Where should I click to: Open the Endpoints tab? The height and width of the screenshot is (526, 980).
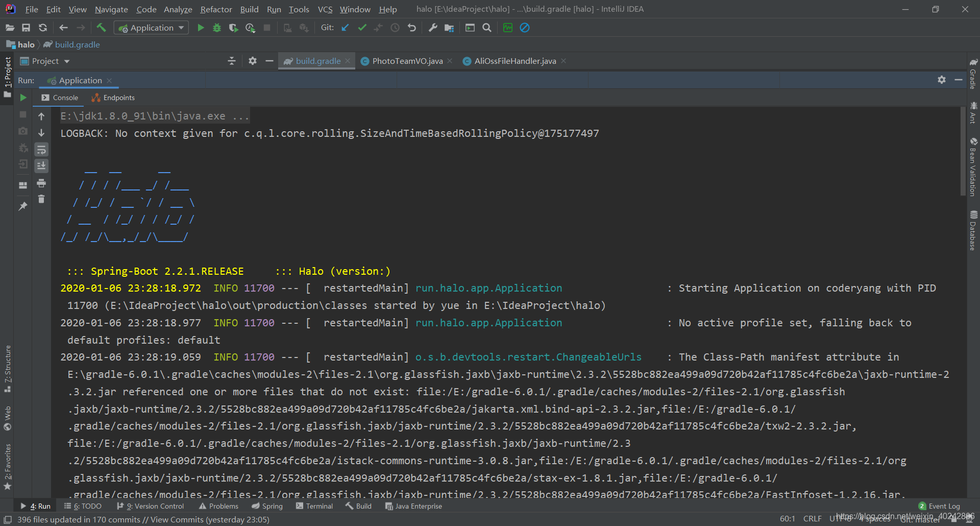point(113,98)
